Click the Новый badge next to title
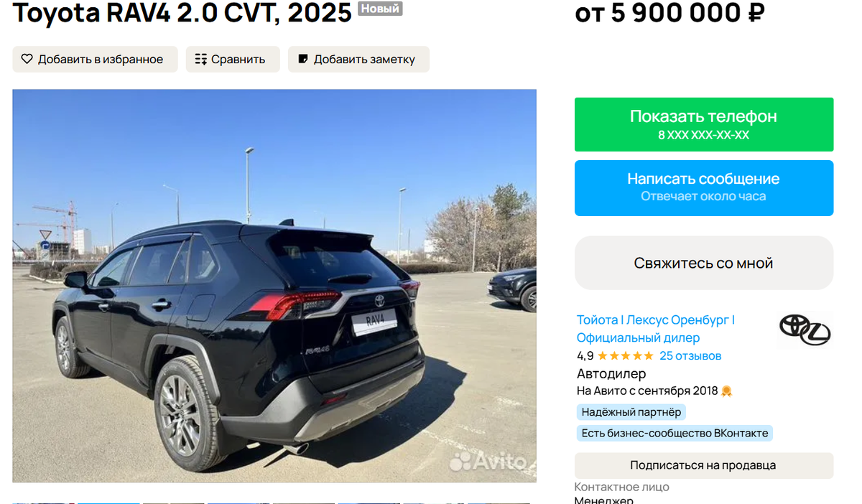This screenshot has width=862, height=504. tap(380, 9)
